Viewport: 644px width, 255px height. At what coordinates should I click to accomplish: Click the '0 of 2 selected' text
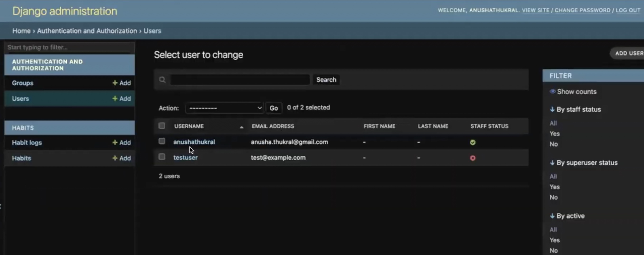click(308, 108)
